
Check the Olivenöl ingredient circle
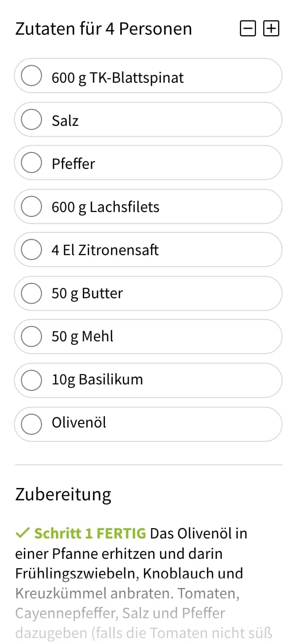pyautogui.click(x=32, y=424)
